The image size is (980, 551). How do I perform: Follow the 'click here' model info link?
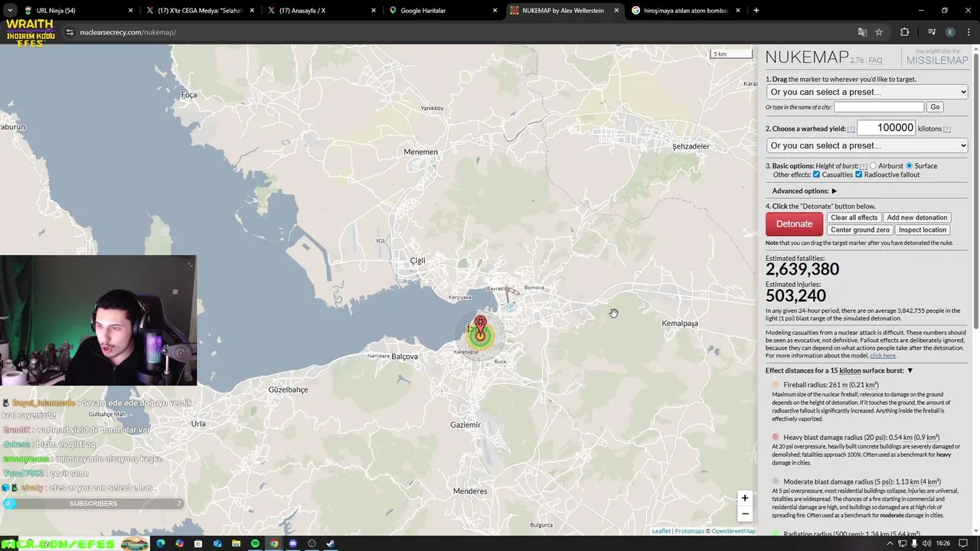882,356
